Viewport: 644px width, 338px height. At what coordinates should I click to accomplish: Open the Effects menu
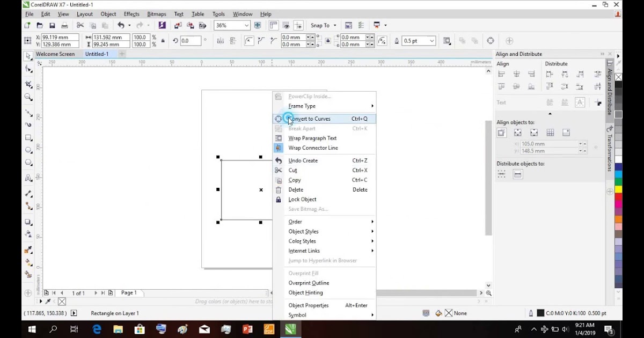coord(131,14)
